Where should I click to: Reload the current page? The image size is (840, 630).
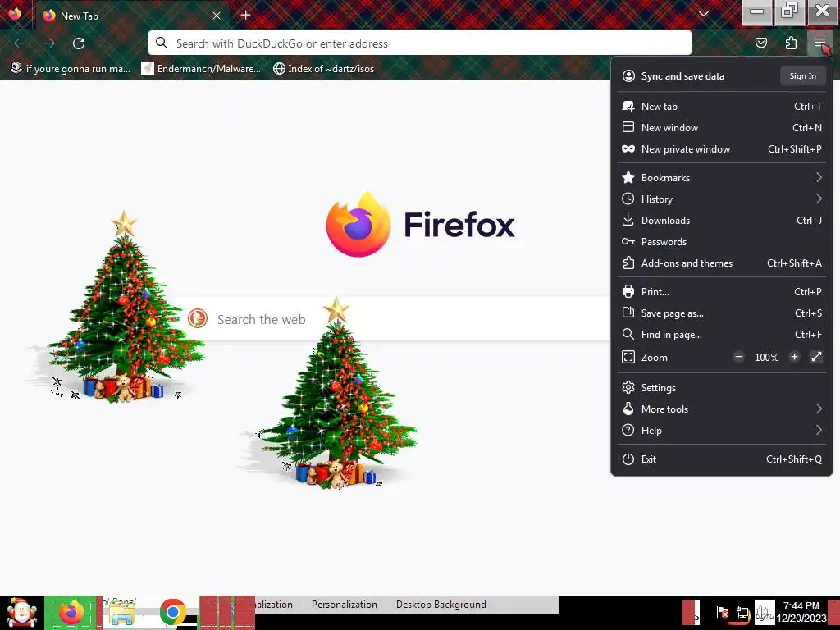[79, 43]
